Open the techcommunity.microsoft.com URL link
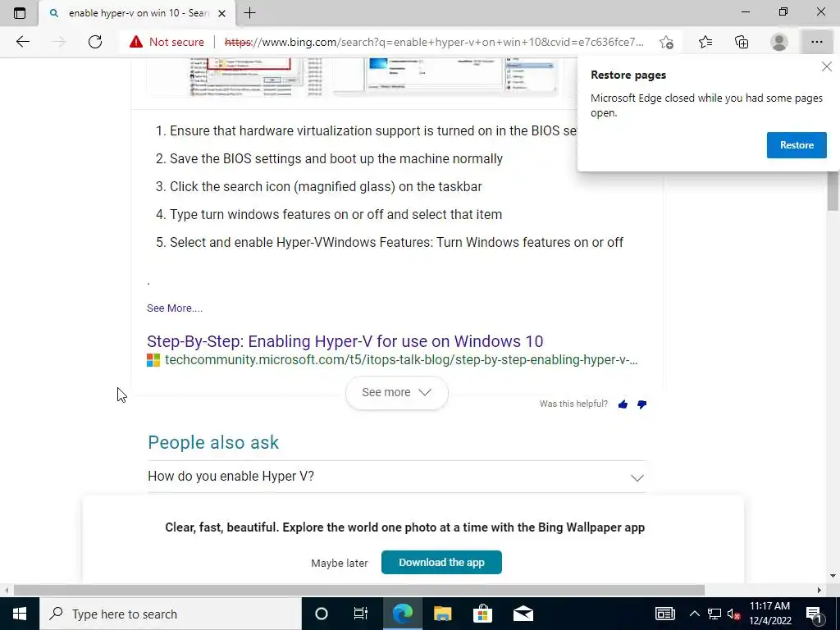840x630 pixels. [x=401, y=360]
